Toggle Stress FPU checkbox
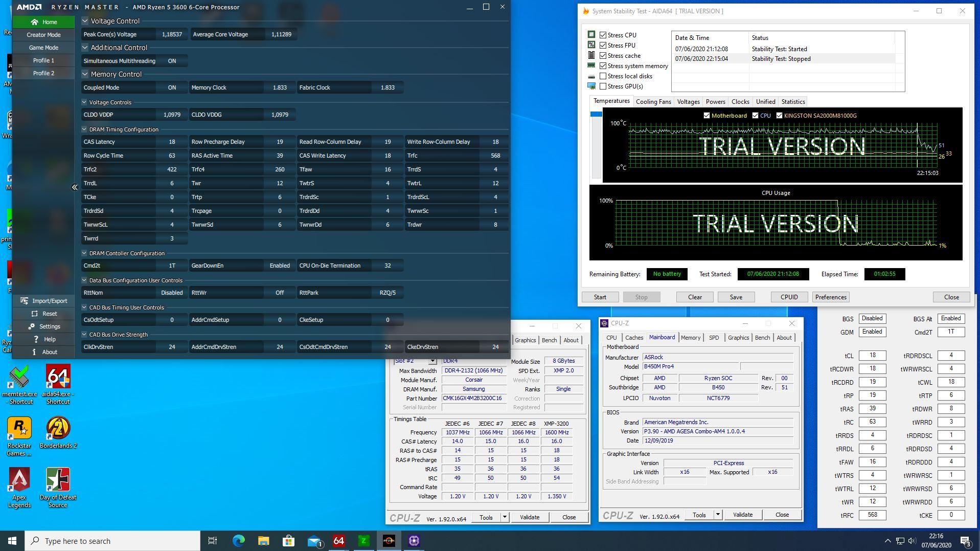Image resolution: width=980 pixels, height=551 pixels. 603,45
